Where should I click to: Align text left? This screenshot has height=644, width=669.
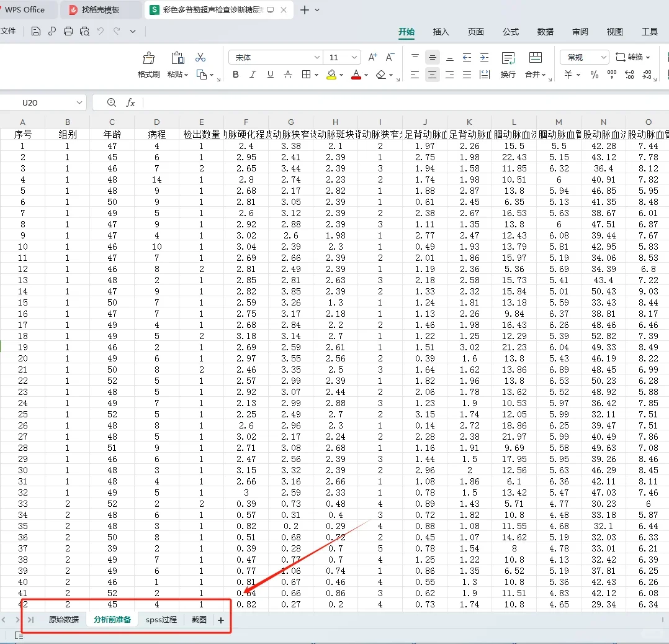415,75
